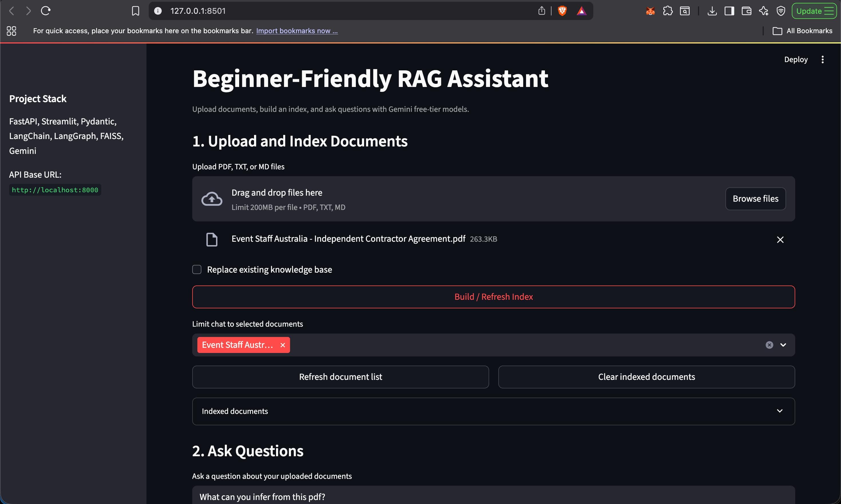Click the Drag and drop files here area

pyautogui.click(x=493, y=199)
